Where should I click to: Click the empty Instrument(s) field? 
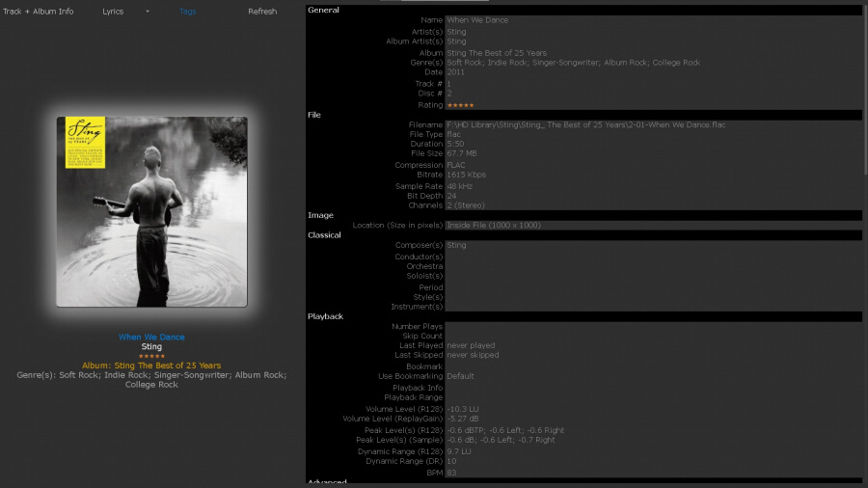pyautogui.click(x=654, y=307)
